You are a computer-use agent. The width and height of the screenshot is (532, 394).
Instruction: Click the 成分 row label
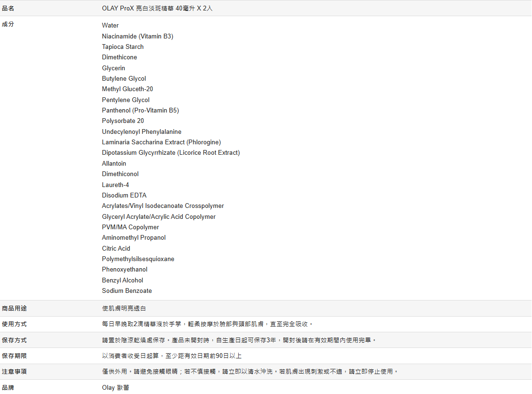tap(8, 24)
